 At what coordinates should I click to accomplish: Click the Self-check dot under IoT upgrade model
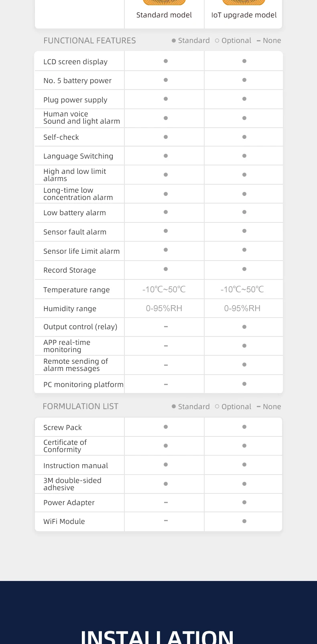click(244, 137)
